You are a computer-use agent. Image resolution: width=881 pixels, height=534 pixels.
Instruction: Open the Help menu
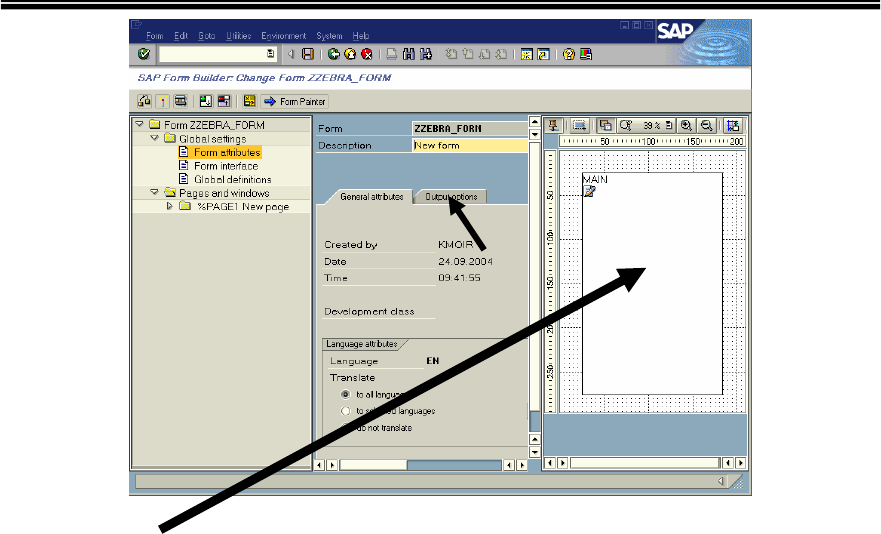tap(361, 35)
